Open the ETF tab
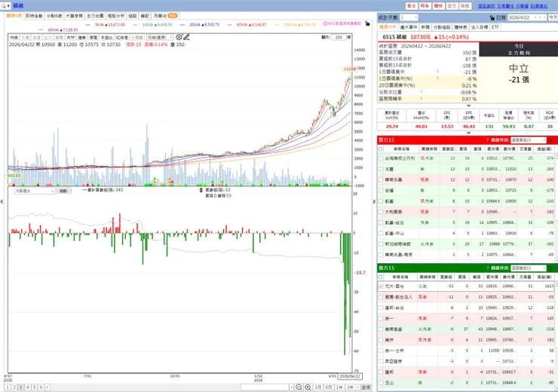 [x=495, y=27]
